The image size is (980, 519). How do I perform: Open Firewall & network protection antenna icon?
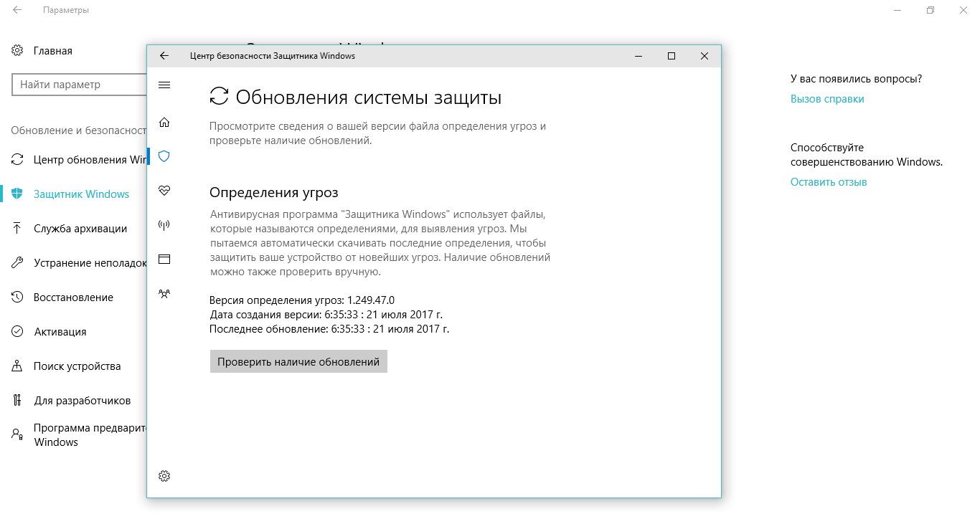point(164,225)
